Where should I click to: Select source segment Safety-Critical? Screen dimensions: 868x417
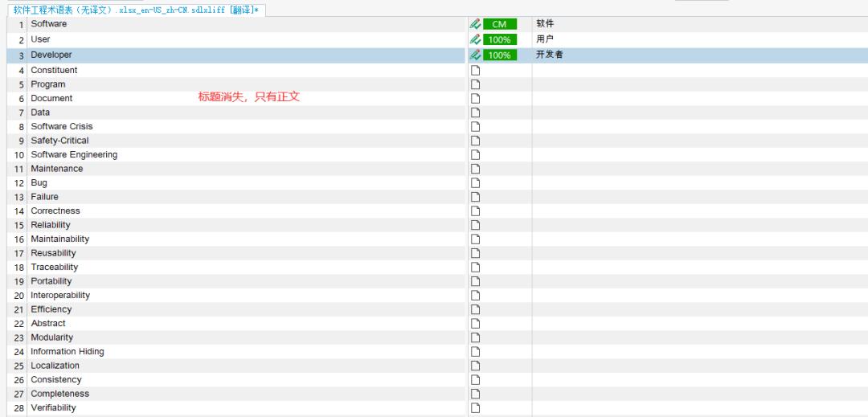point(59,141)
